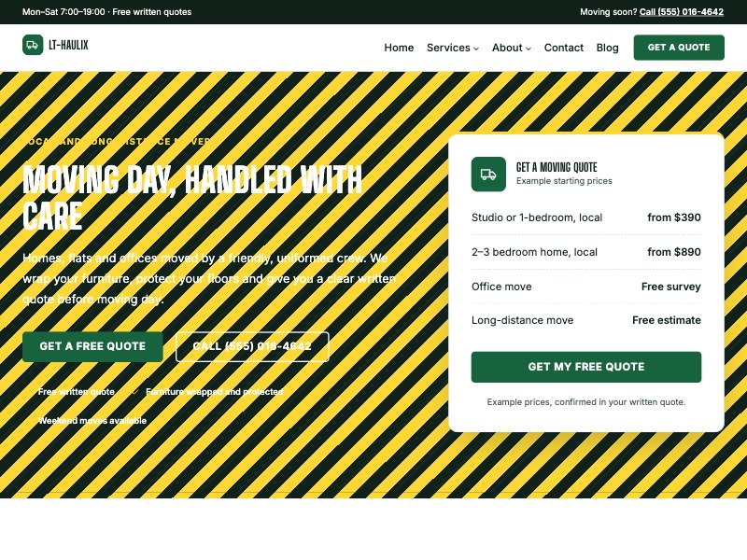
Task: Click 'Weekend moves available' feature text
Action: point(92,421)
